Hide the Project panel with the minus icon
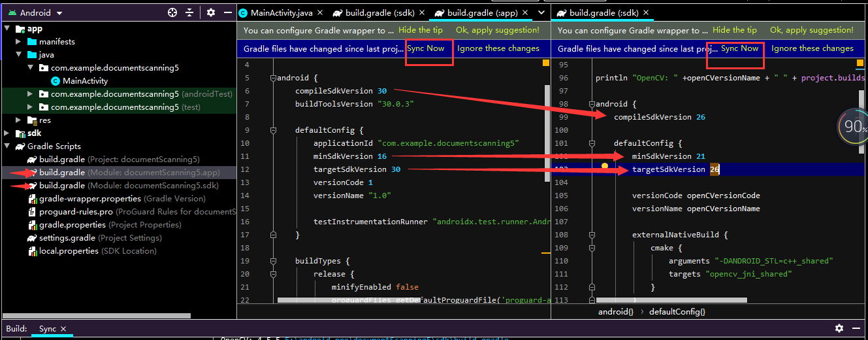 click(x=227, y=12)
